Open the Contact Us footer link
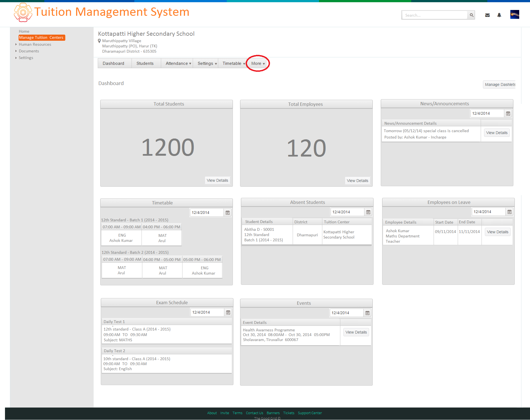 [x=254, y=413]
